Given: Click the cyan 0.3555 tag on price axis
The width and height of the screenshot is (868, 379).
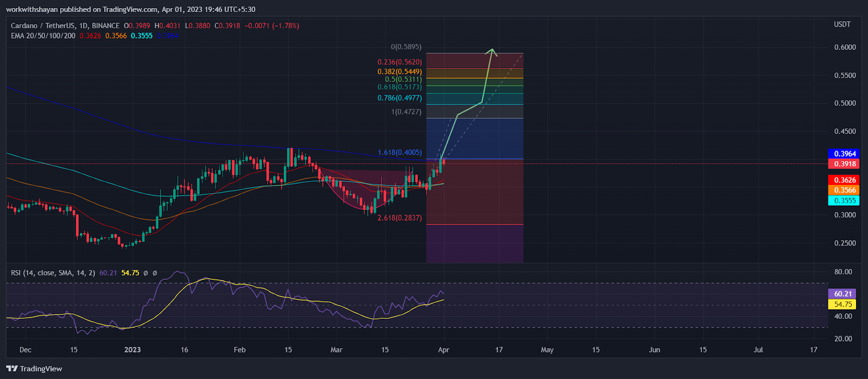Looking at the screenshot, I should click(x=844, y=201).
